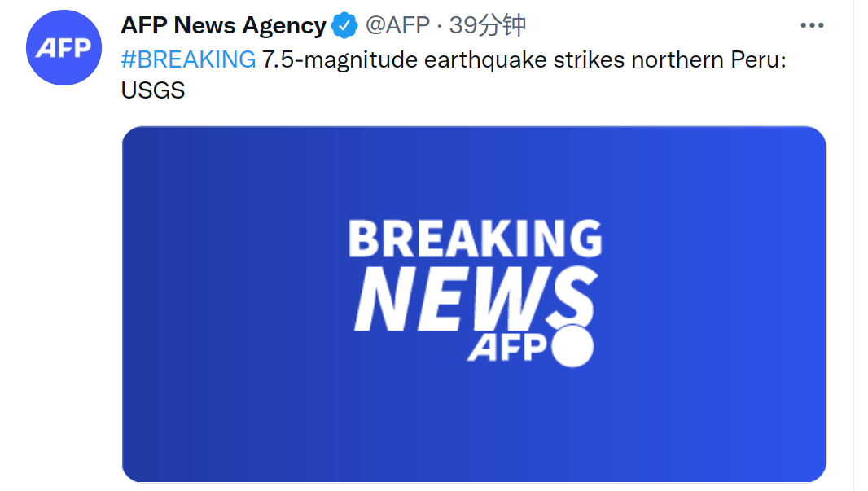
Task: Click the @AFP handle
Action: coord(397,26)
